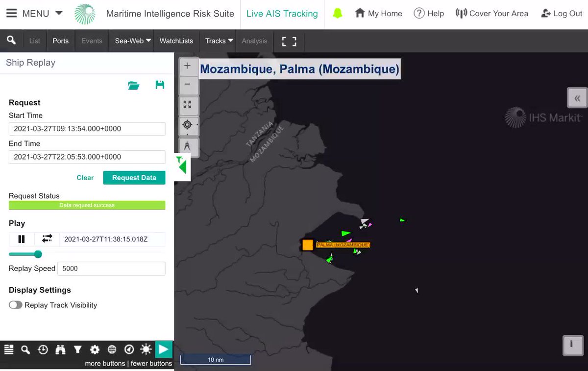Click the Maritime Intelligence logo icon

85,14
